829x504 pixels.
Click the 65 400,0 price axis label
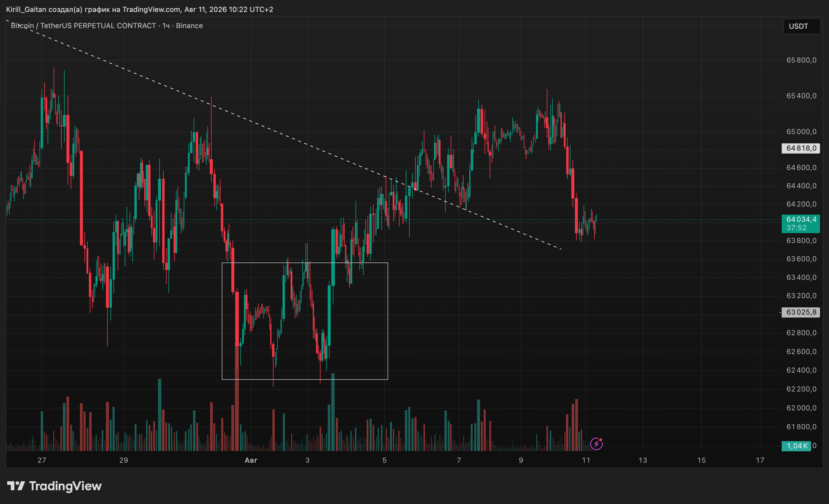click(801, 96)
